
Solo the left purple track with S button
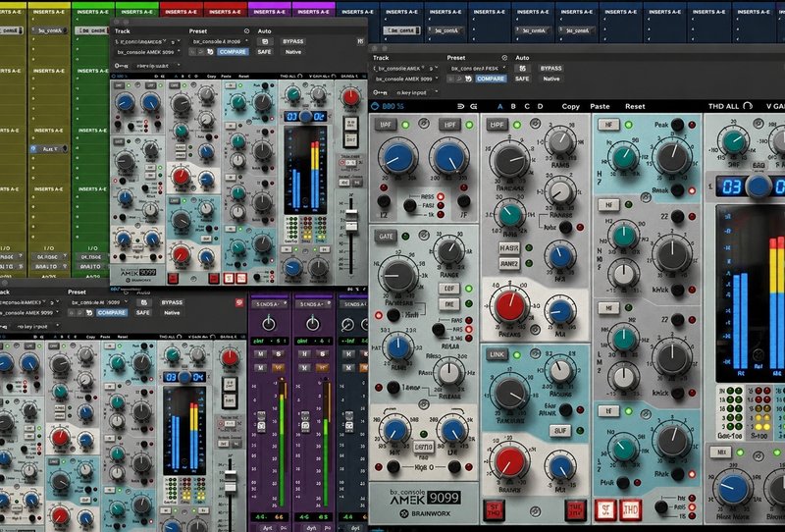[279, 354]
